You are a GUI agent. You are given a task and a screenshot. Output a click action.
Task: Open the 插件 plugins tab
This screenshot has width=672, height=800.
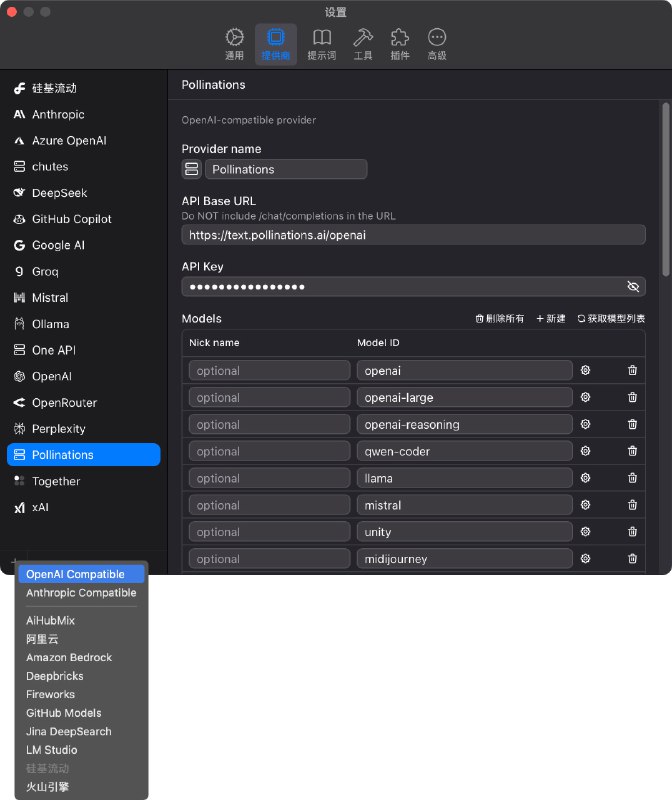tap(400, 44)
